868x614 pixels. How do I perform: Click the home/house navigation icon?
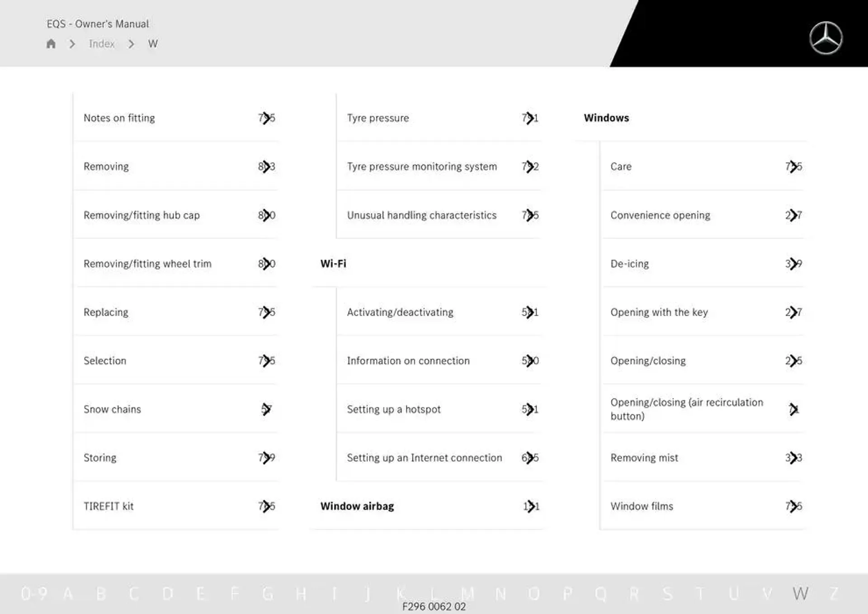point(51,43)
